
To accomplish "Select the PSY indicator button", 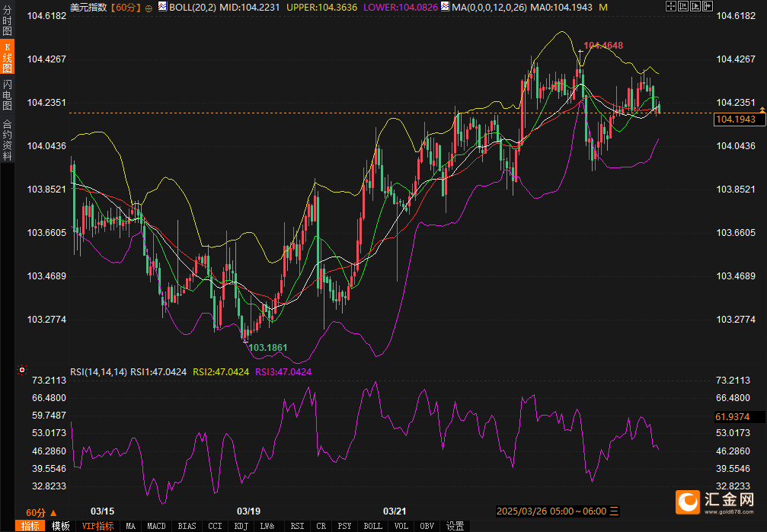I will click(344, 526).
